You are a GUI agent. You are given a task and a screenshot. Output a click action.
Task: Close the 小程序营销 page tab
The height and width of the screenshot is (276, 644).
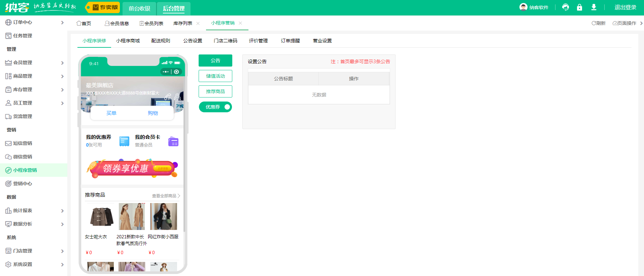click(x=240, y=23)
